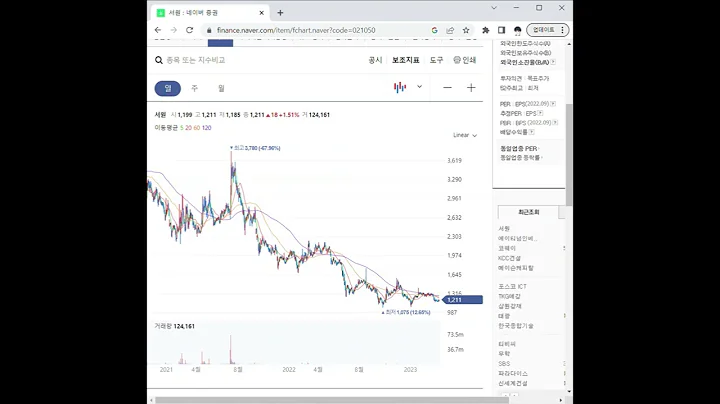Open the 동일업종 등락률 link
Image resolution: width=720 pixels, height=404 pixels.
click(521, 157)
